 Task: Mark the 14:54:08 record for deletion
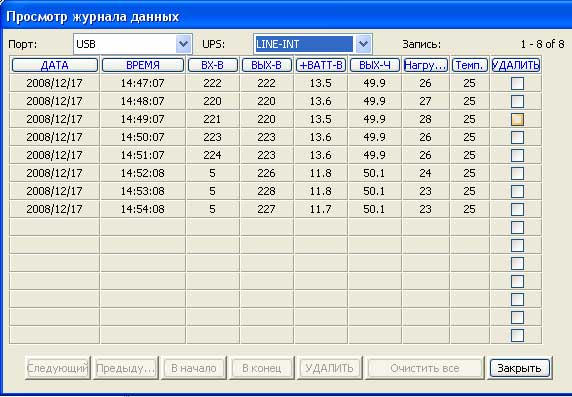point(517,209)
